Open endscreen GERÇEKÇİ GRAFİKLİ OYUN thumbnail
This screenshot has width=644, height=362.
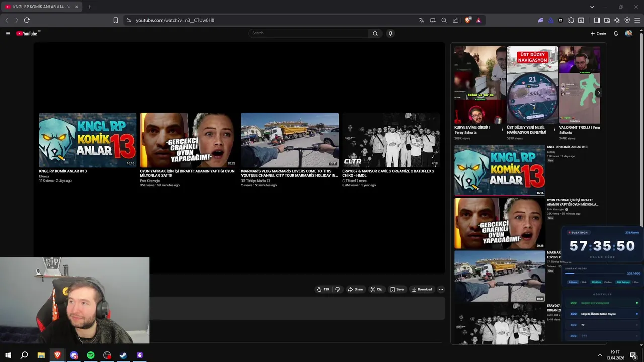tap(188, 140)
